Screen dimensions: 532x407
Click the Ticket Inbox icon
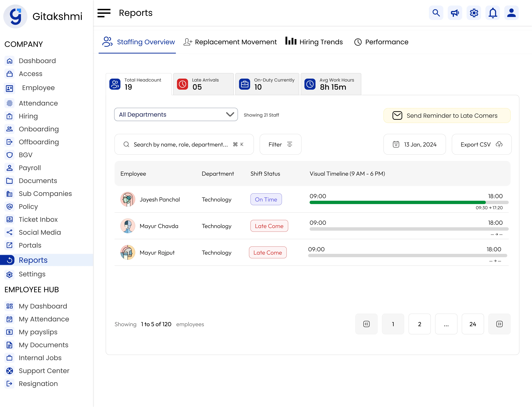pos(9,219)
